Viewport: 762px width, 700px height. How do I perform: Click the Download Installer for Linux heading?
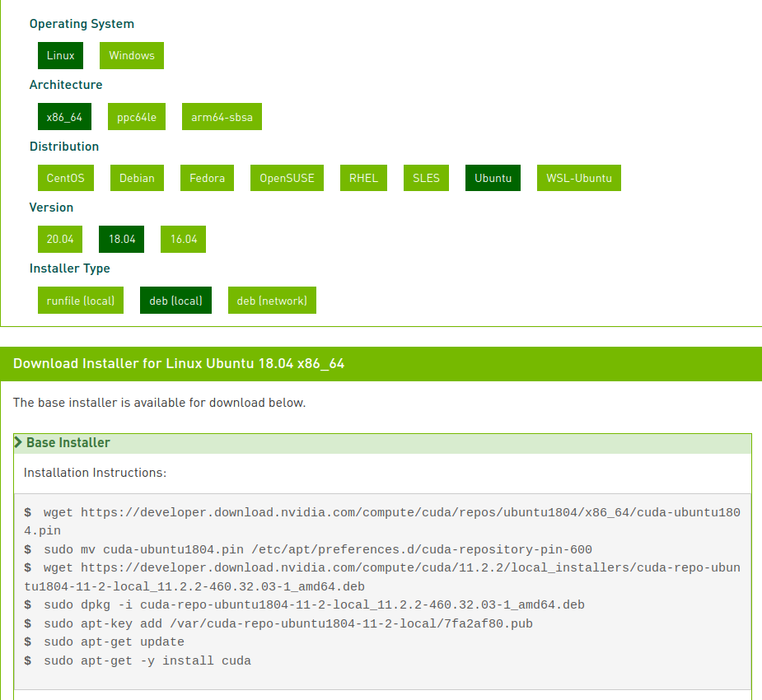[x=179, y=364]
